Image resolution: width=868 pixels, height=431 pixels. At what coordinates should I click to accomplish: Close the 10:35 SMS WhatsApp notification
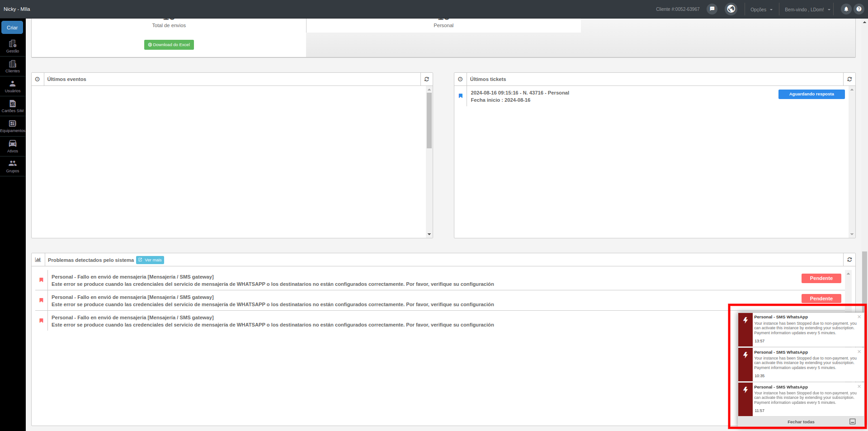[x=859, y=351]
